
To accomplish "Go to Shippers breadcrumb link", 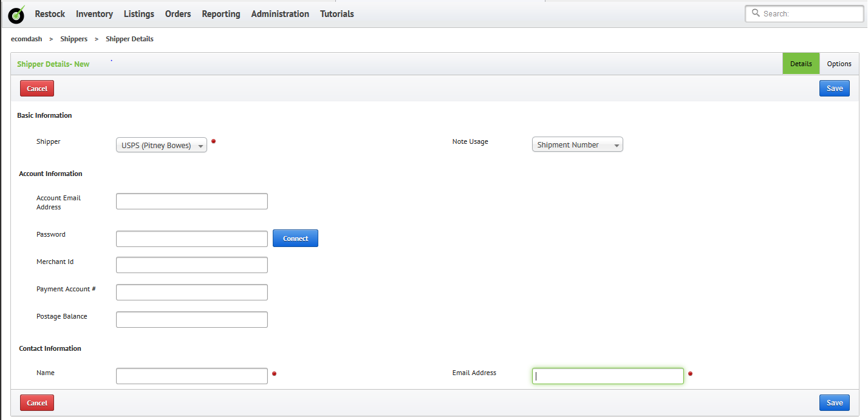I will [74, 39].
